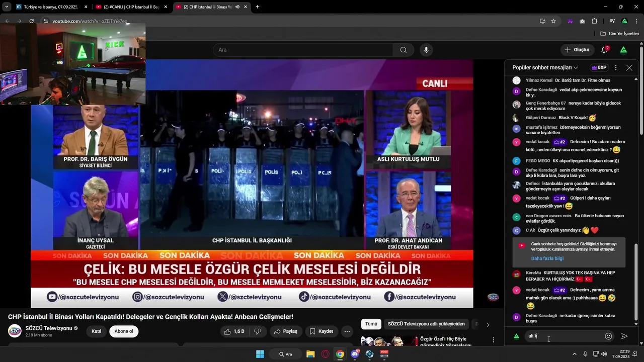
Task: Expand Popüler sohbet mesajları dropdown
Action: click(545, 67)
